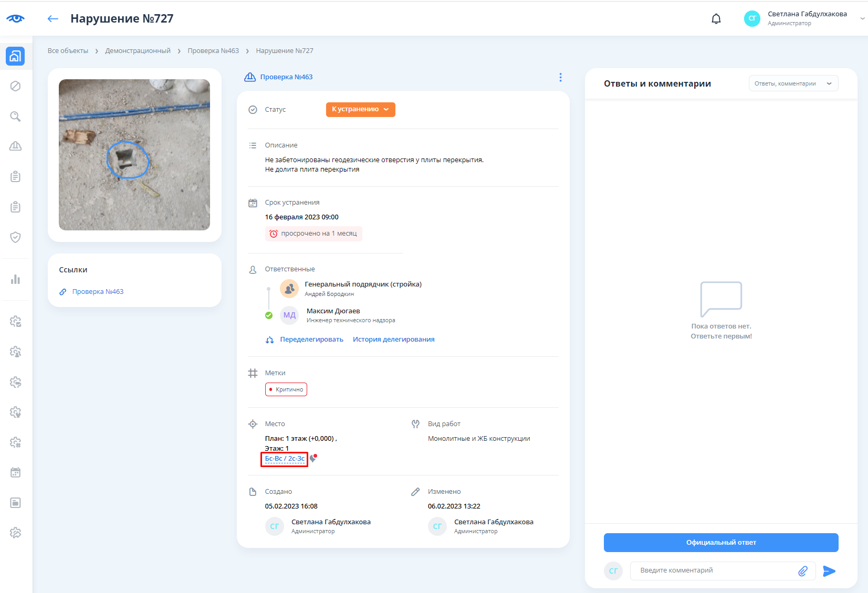Click the back arrow next to Нарушение №727

tap(53, 19)
